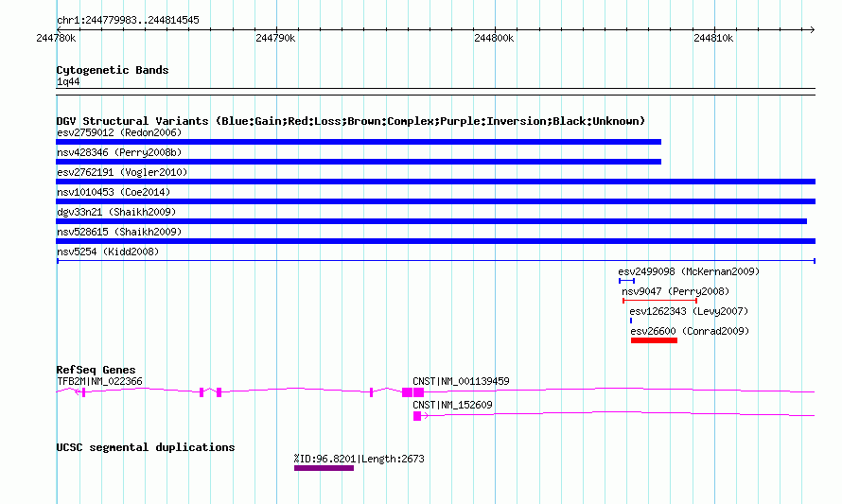The width and height of the screenshot is (842, 504).
Task: Open the nsv1010453 (Coe2014) variant bar
Action: click(435, 201)
